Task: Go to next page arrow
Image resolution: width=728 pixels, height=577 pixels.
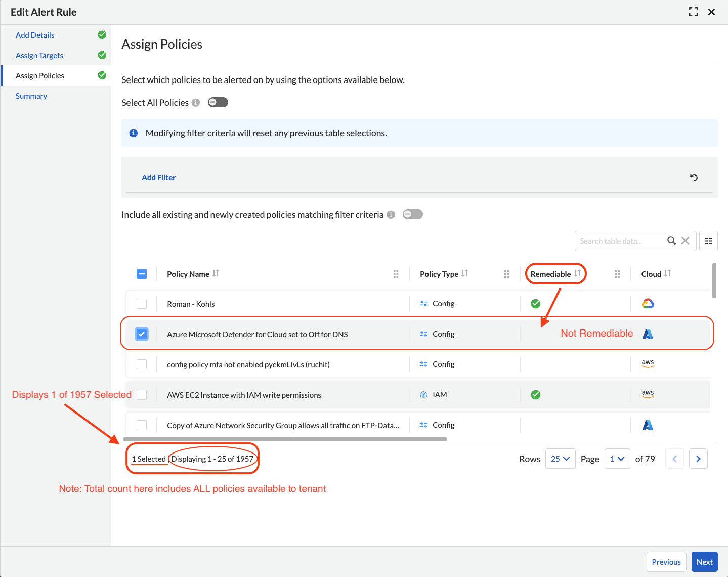Action: pyautogui.click(x=698, y=459)
